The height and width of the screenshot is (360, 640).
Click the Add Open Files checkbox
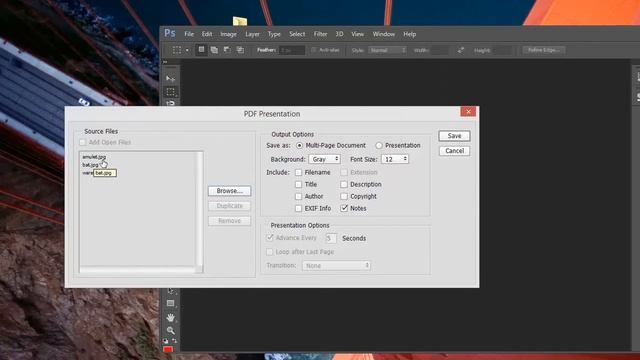click(x=83, y=142)
